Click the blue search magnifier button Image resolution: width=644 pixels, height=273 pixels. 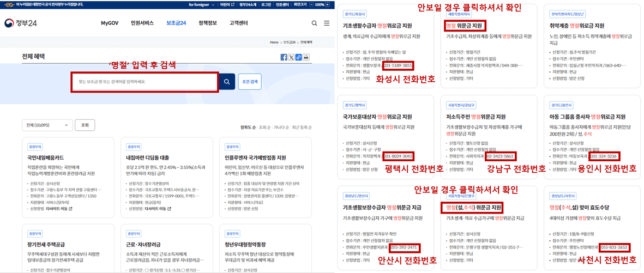click(x=227, y=82)
